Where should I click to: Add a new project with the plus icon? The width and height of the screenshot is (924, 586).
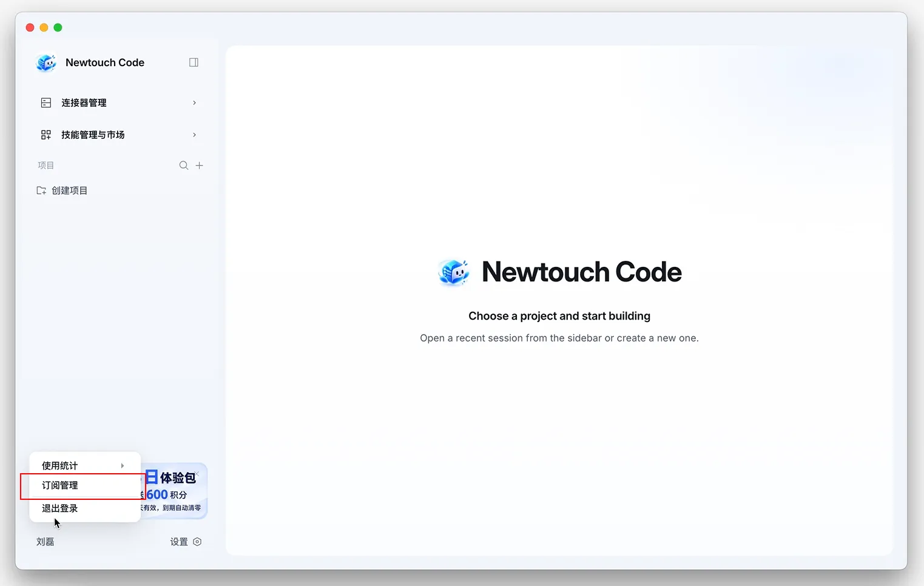[200, 166]
